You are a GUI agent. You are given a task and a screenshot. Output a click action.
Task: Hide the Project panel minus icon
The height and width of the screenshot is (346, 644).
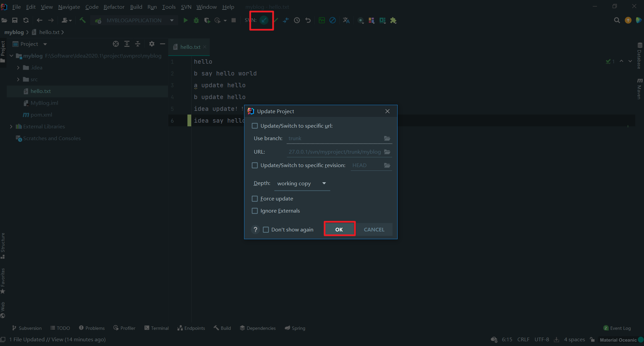(163, 44)
